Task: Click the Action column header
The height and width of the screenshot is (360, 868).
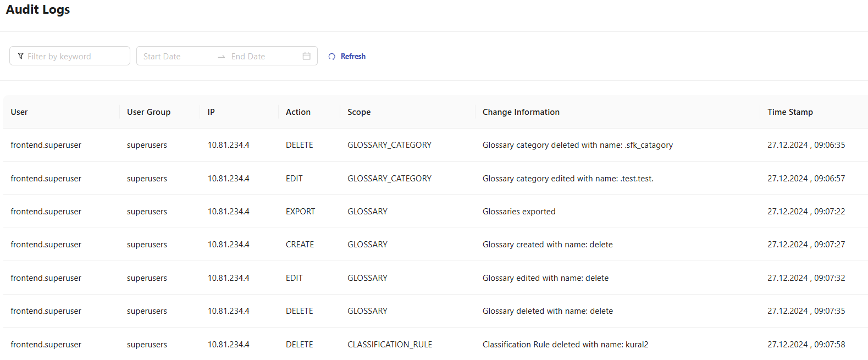Action: point(298,112)
